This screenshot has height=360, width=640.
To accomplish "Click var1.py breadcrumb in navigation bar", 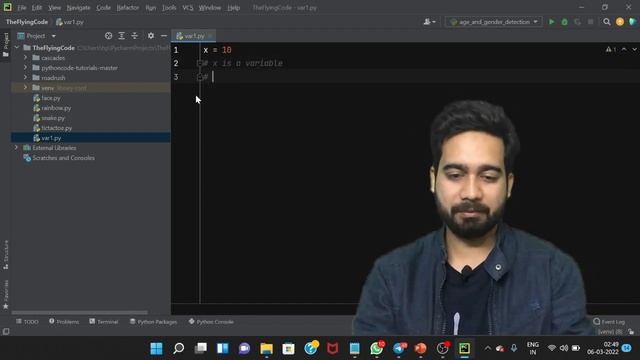I will point(70,22).
